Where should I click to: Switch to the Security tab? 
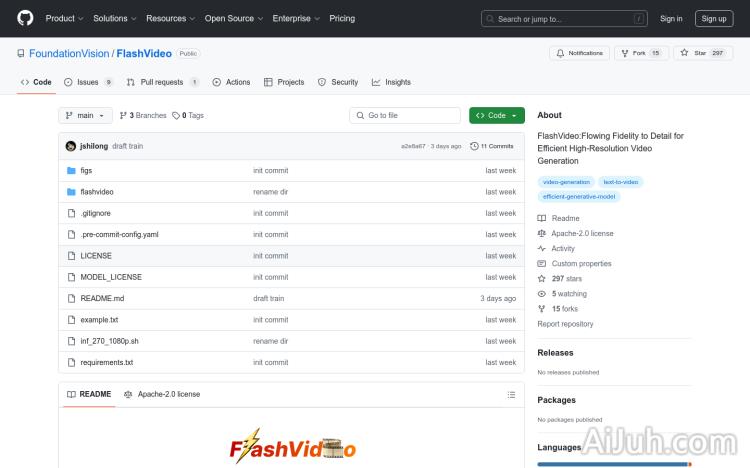click(x=338, y=82)
